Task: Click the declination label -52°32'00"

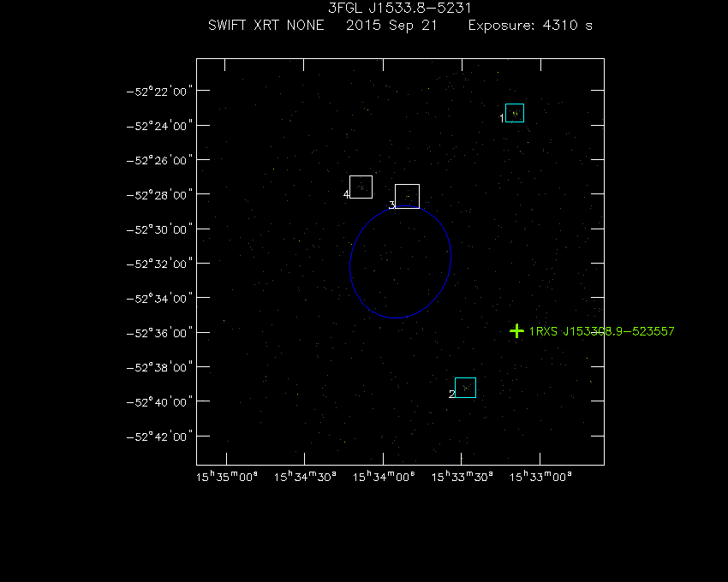Action: tap(159, 264)
